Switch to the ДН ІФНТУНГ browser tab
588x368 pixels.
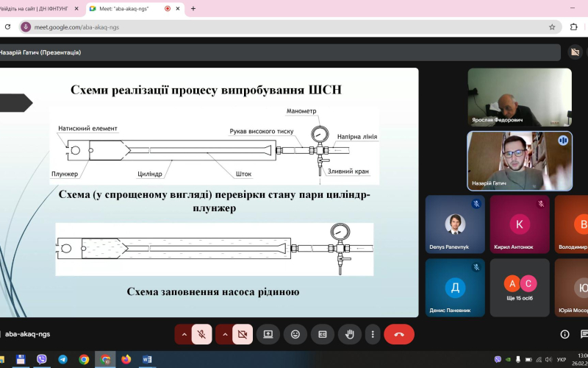(37, 8)
